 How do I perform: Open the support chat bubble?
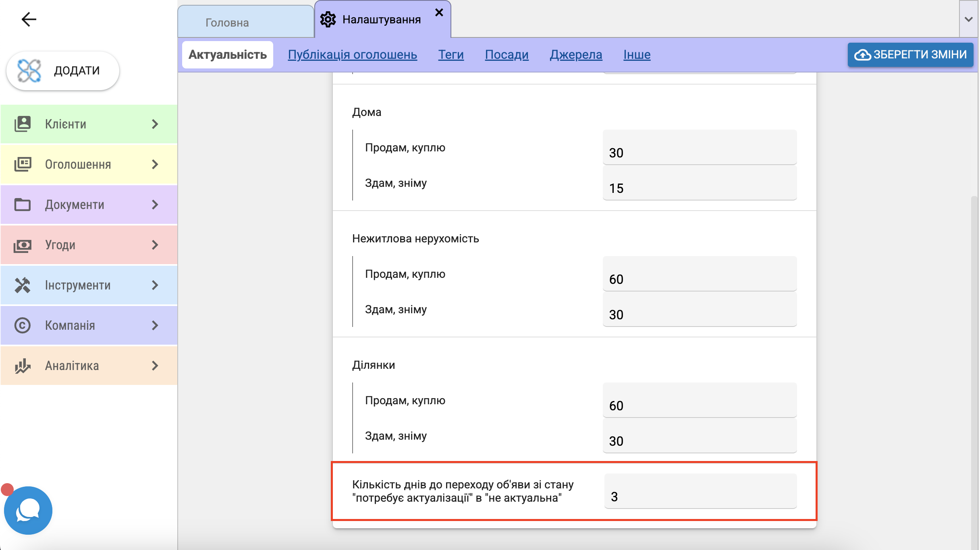coord(28,511)
